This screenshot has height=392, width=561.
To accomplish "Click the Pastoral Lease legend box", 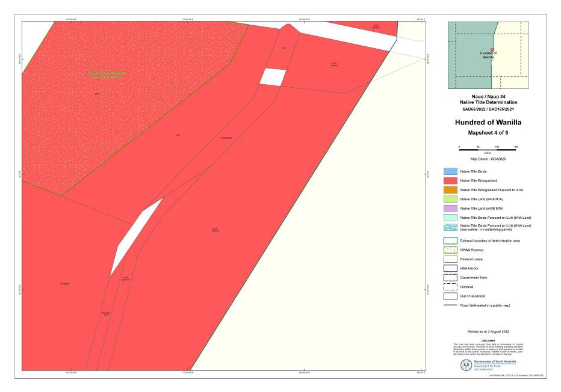I will pos(450,259).
